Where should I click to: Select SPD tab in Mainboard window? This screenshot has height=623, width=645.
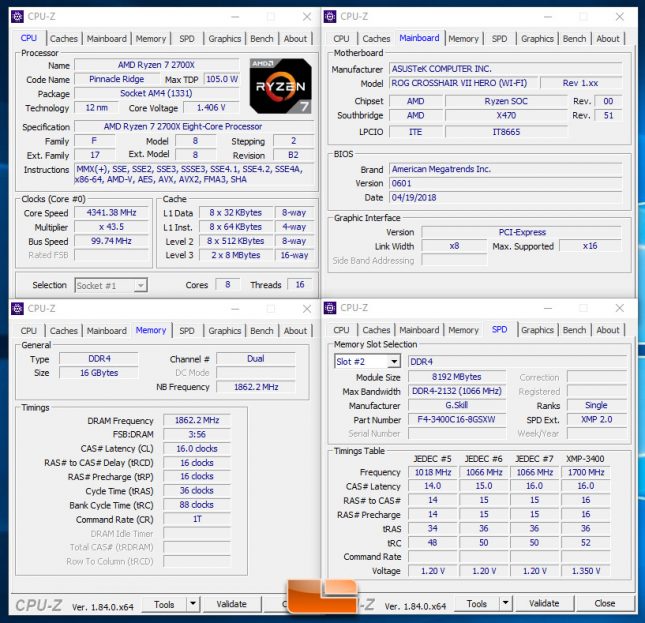pyautogui.click(x=499, y=39)
